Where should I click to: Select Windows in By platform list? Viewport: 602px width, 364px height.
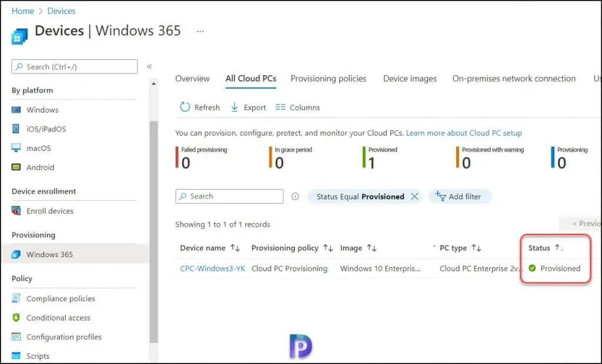pos(42,110)
